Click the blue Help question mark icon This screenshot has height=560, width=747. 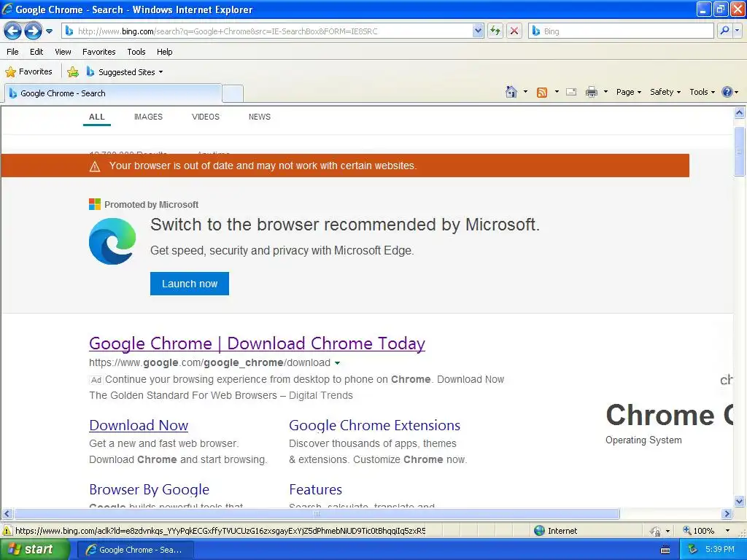tap(727, 92)
